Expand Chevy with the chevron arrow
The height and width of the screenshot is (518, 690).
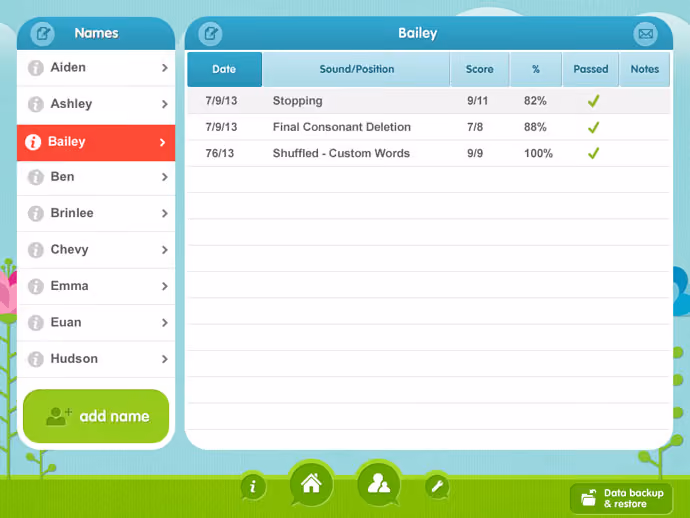(165, 250)
